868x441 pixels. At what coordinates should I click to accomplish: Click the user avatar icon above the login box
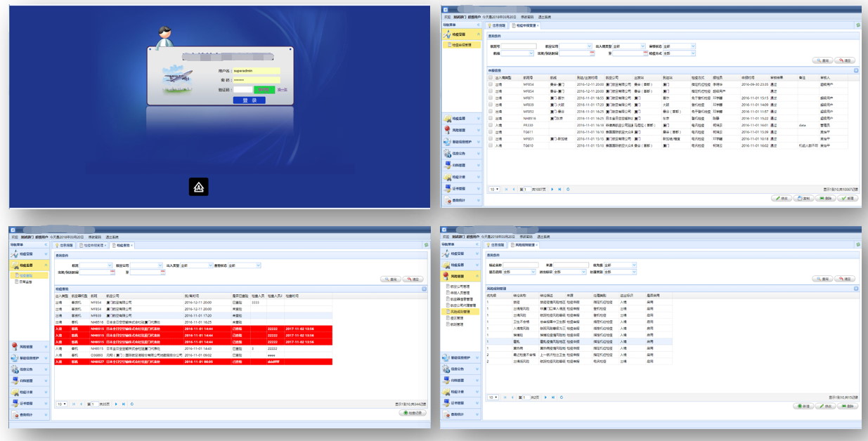click(164, 35)
